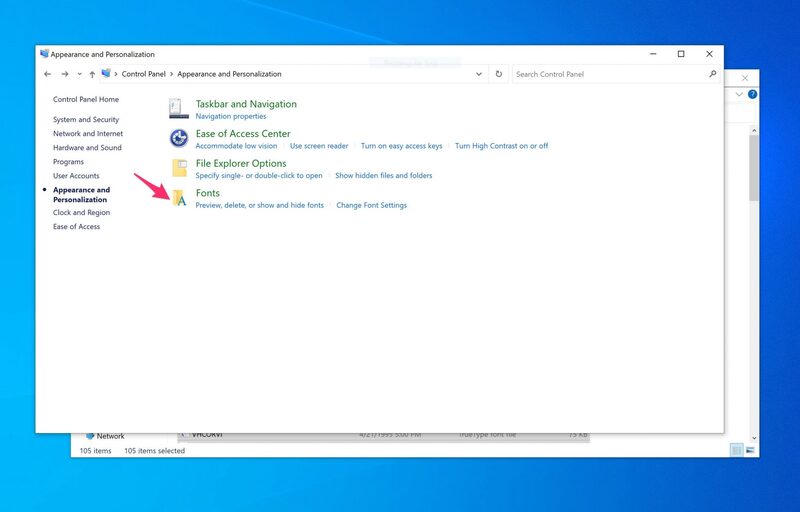Click Accommodate low vision link
This screenshot has width=800, height=512.
(236, 146)
